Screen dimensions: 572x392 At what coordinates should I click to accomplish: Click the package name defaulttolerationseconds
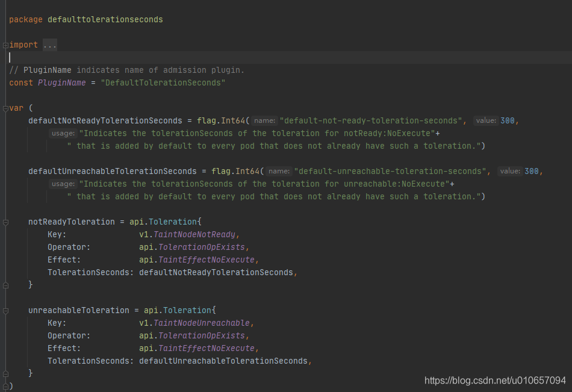[x=105, y=19]
